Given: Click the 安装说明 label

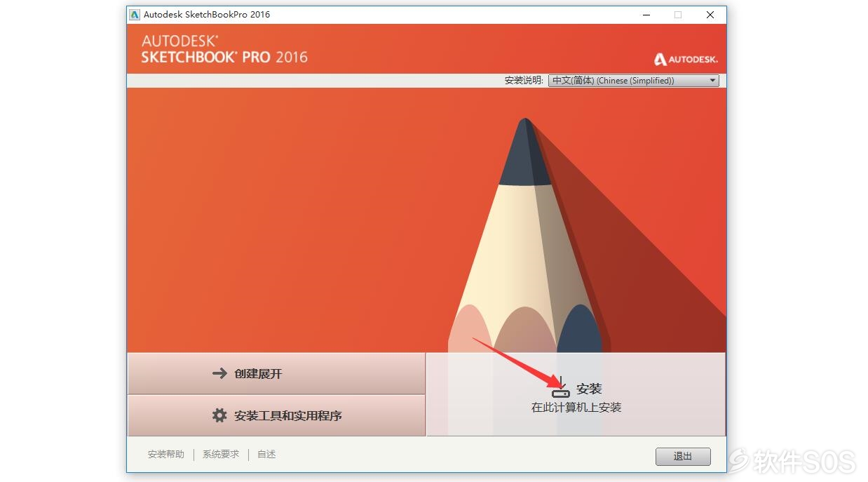Looking at the screenshot, I should (x=524, y=81).
